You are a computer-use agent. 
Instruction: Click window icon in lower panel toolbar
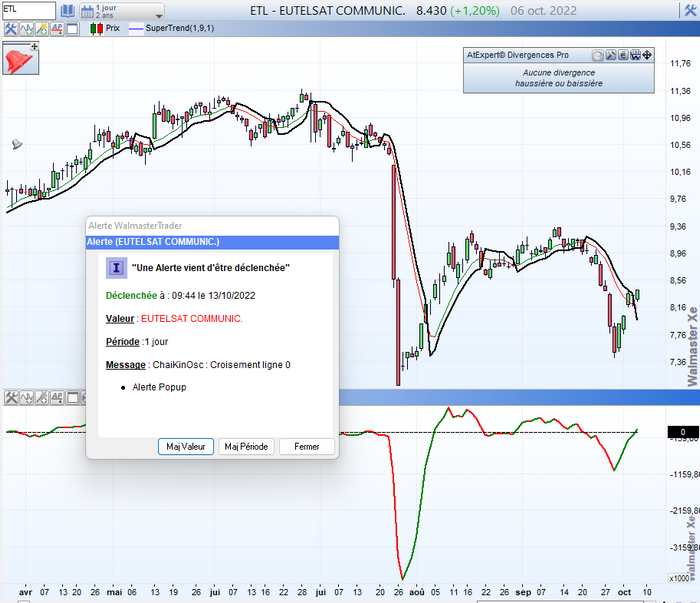[72, 397]
